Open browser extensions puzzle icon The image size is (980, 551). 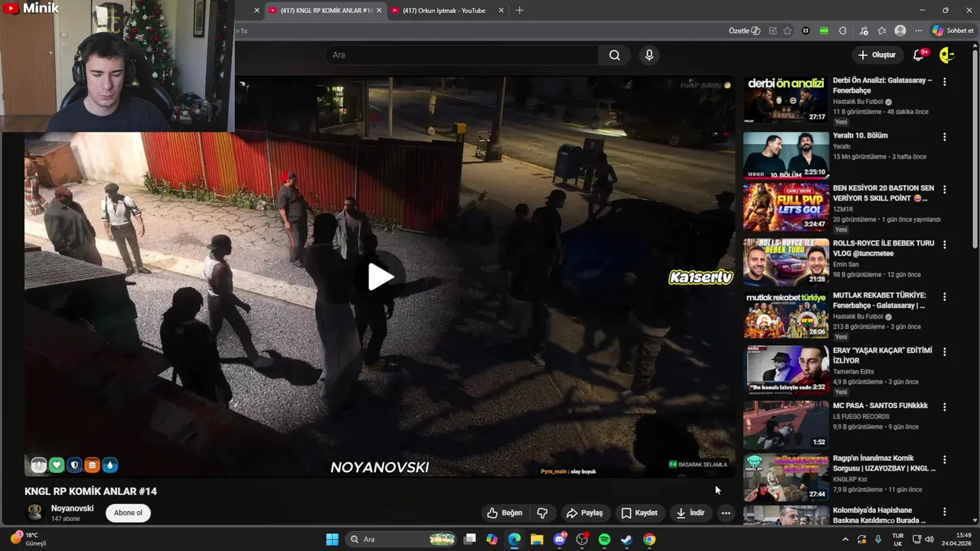click(843, 31)
